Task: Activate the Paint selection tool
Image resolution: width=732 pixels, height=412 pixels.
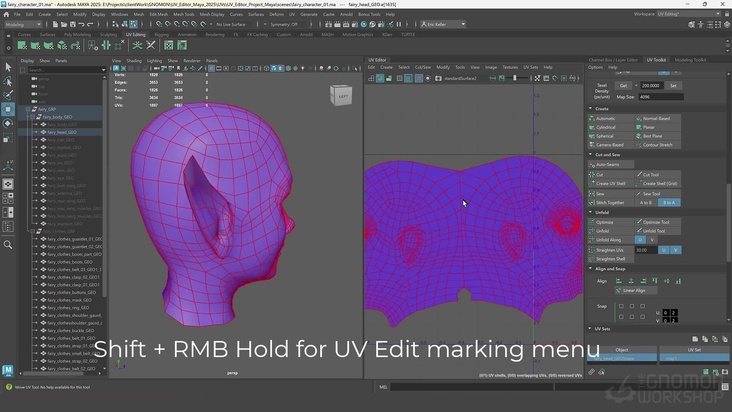Action: coord(8,95)
